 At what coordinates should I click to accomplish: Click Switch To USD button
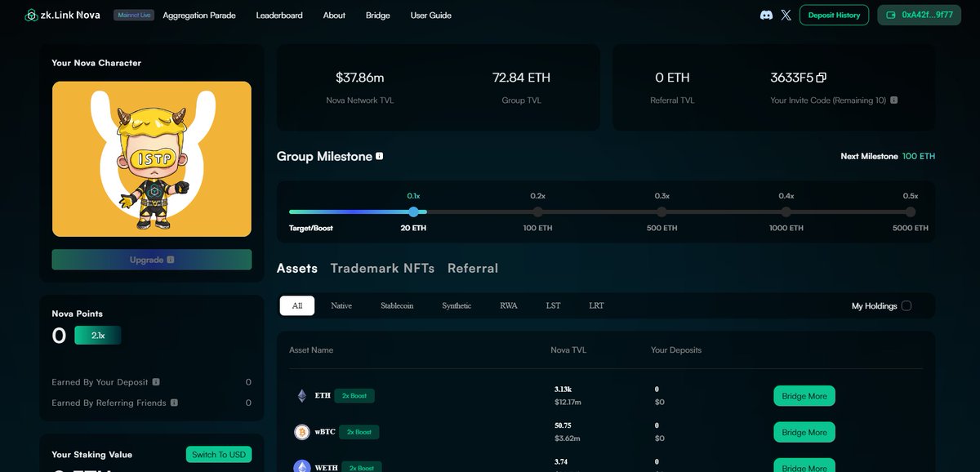[x=219, y=454]
